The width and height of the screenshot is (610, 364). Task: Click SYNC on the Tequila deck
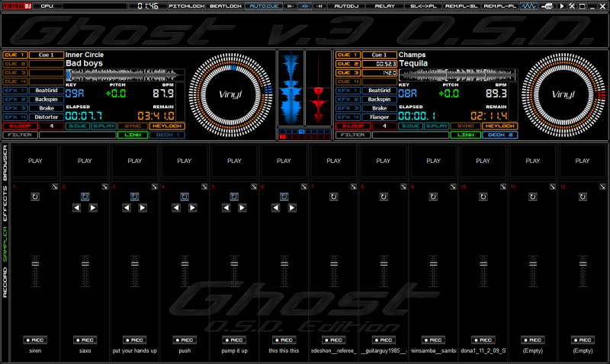tap(466, 126)
